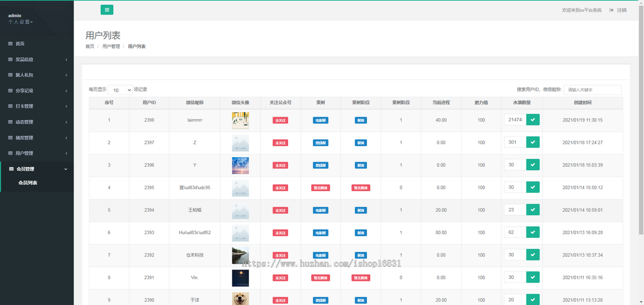The image size is (644, 305).
Task: Toggle the sidebar with the hamburger button
Action: point(107,9)
